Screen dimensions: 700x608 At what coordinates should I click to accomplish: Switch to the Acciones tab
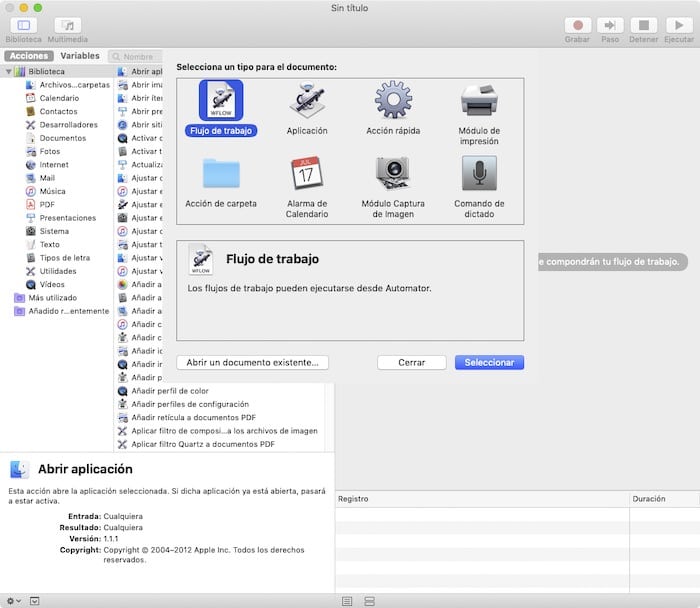coord(28,56)
